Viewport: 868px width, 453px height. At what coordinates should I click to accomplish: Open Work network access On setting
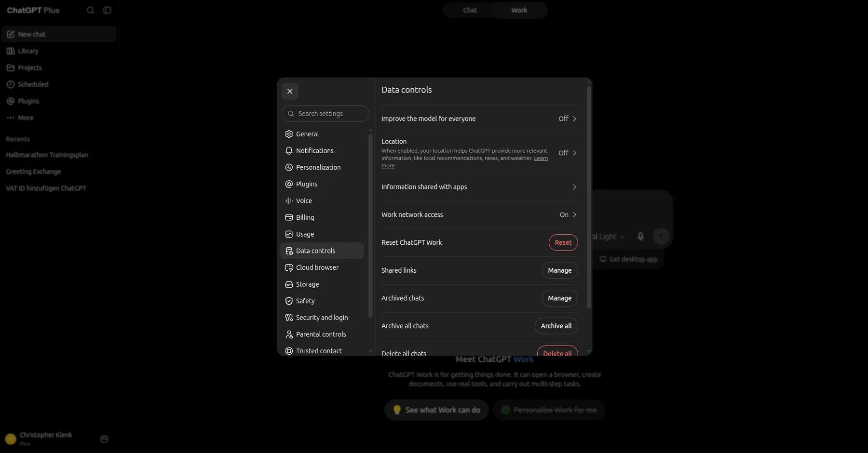pyautogui.click(x=479, y=215)
